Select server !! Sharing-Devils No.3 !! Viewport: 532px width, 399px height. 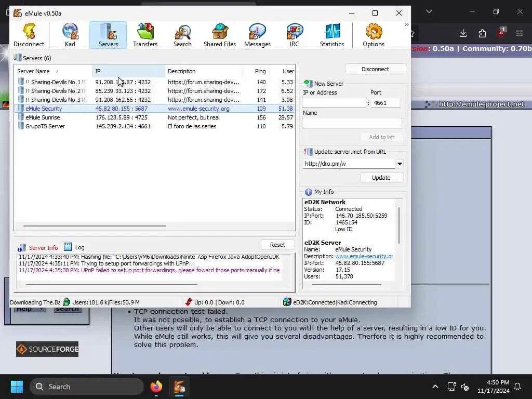click(155, 100)
